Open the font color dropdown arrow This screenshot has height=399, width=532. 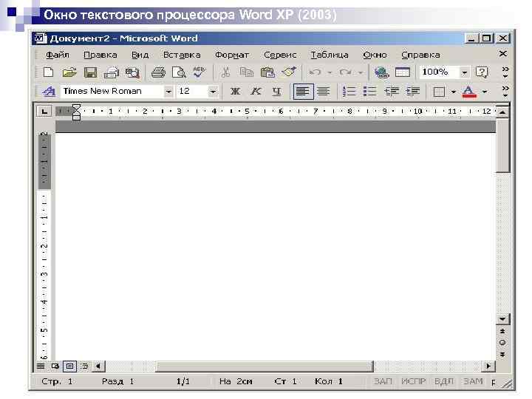(x=485, y=92)
